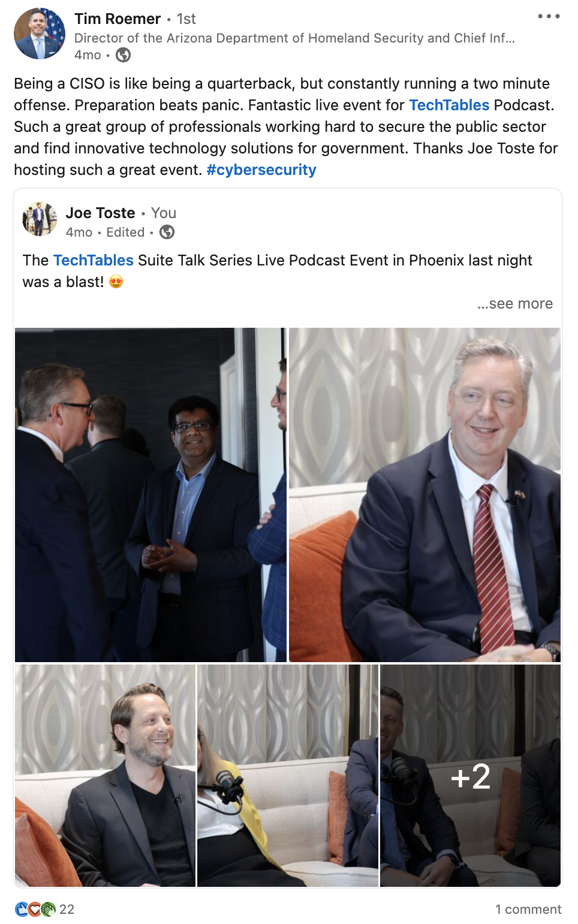This screenshot has width=578, height=924.
Task: View the 1 comment link
Action: (x=528, y=909)
